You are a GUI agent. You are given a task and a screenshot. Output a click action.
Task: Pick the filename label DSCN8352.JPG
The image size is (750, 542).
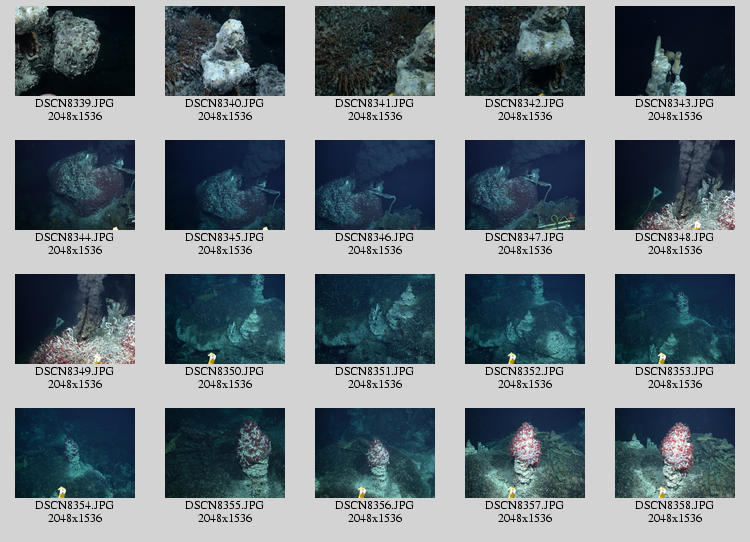click(x=525, y=371)
